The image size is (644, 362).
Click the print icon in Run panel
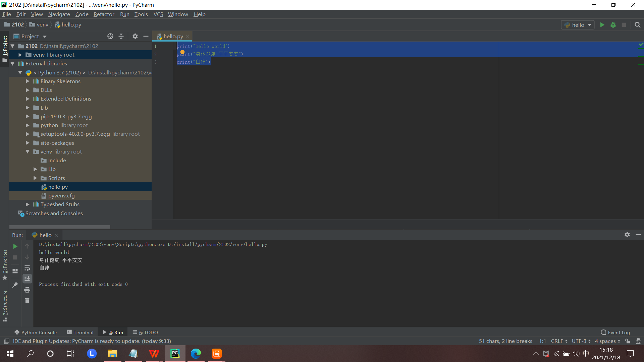click(x=27, y=290)
